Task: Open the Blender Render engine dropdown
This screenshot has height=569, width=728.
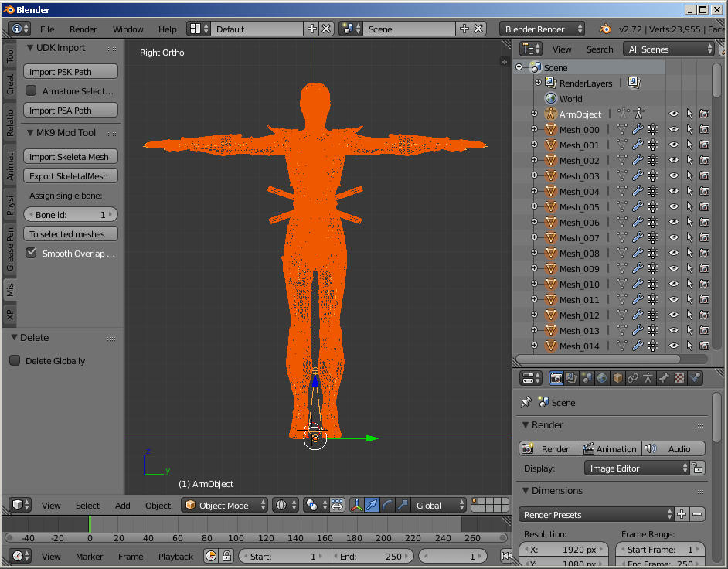Action: [541, 28]
